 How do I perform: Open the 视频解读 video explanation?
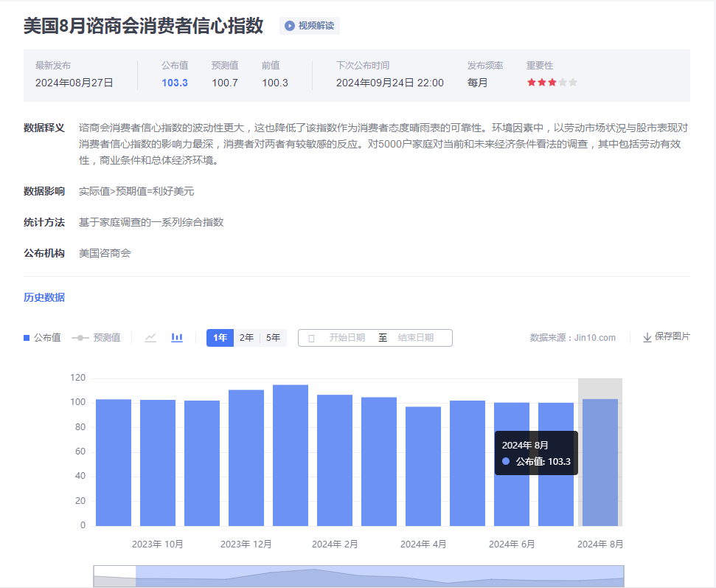click(316, 26)
